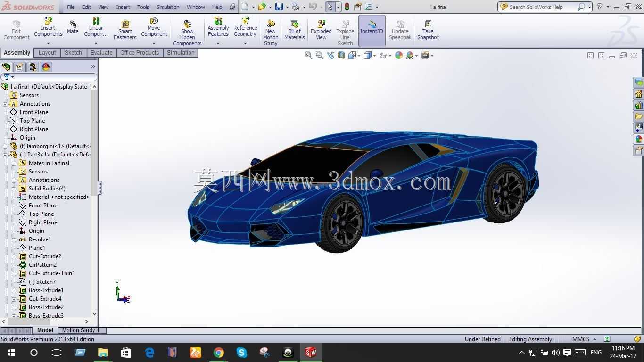Open the PropertyManager tab icon
The image size is (644, 362).
19,67
